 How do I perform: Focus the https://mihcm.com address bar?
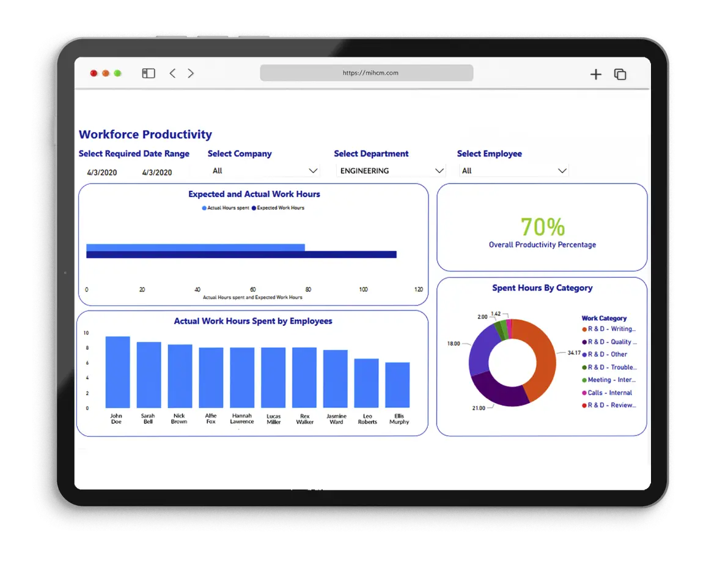tap(366, 73)
